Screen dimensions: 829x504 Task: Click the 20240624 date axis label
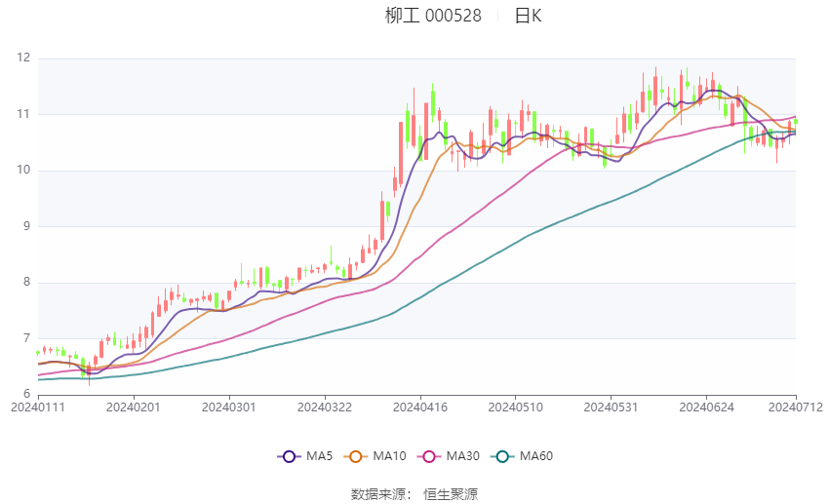[706, 407]
